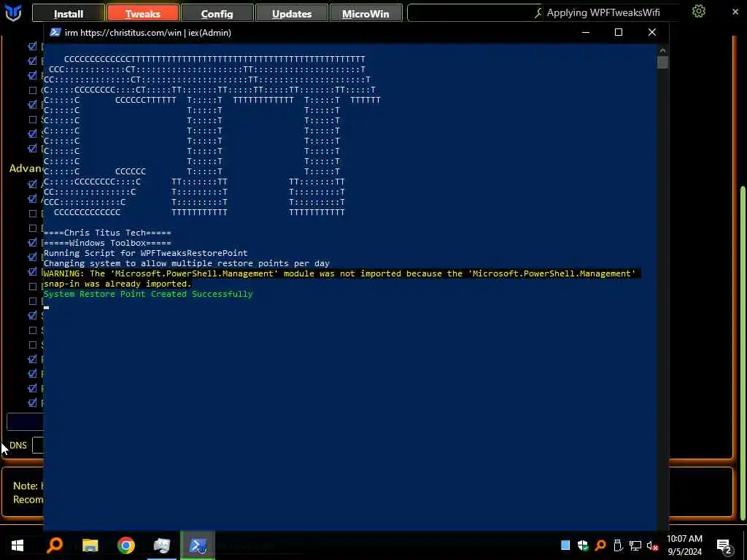Click the green WinUtil vertical scrollbar
The width and height of the screenshot is (747, 560).
743,352
